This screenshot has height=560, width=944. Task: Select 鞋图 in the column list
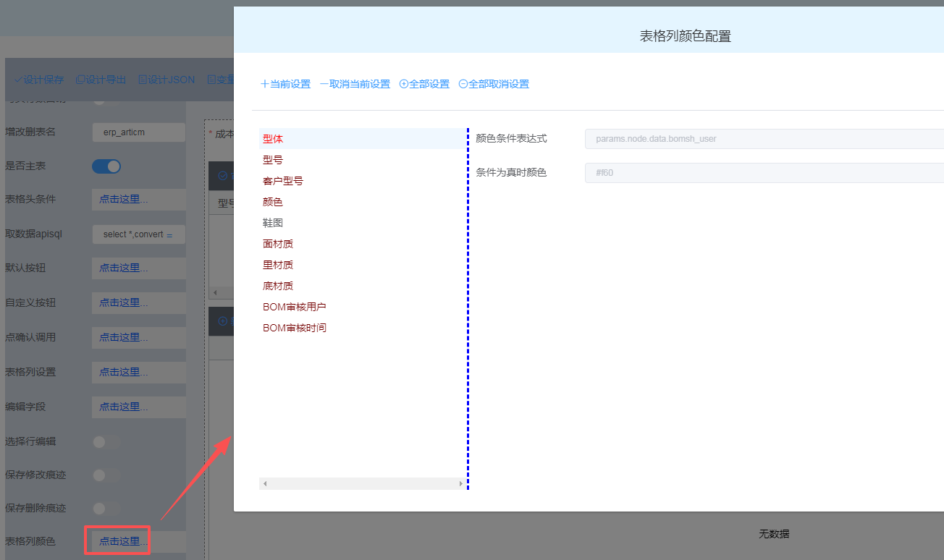click(273, 223)
